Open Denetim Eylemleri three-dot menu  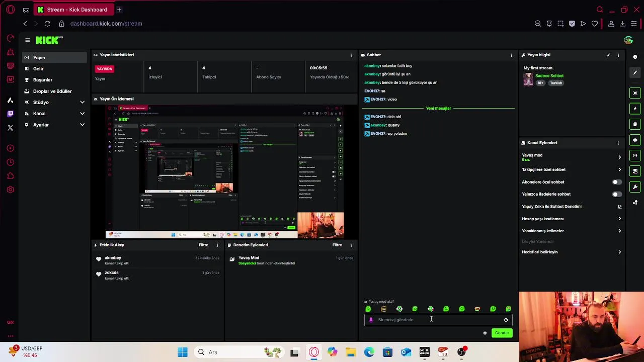(351, 245)
